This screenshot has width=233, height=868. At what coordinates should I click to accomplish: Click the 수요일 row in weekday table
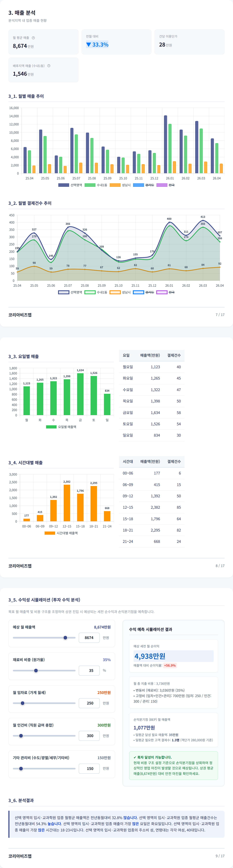coord(152,390)
